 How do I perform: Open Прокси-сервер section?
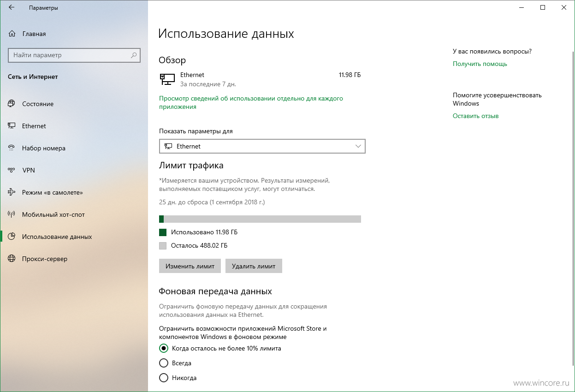74,259
